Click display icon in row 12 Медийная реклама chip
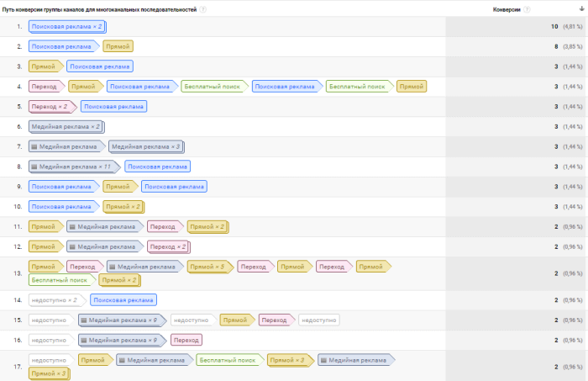 tap(72, 246)
